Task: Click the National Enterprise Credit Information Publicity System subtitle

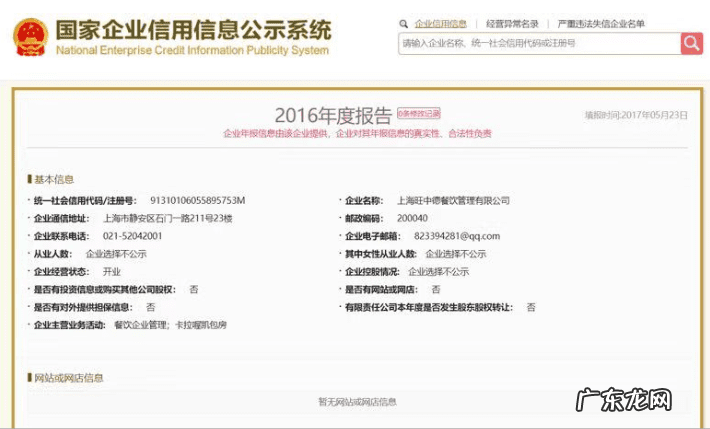Action: [192, 50]
